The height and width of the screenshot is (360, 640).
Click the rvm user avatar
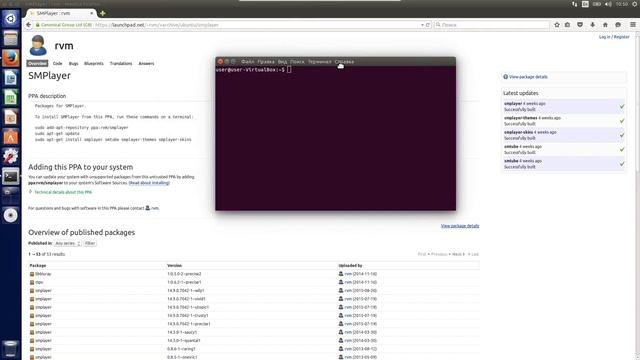tap(38, 45)
